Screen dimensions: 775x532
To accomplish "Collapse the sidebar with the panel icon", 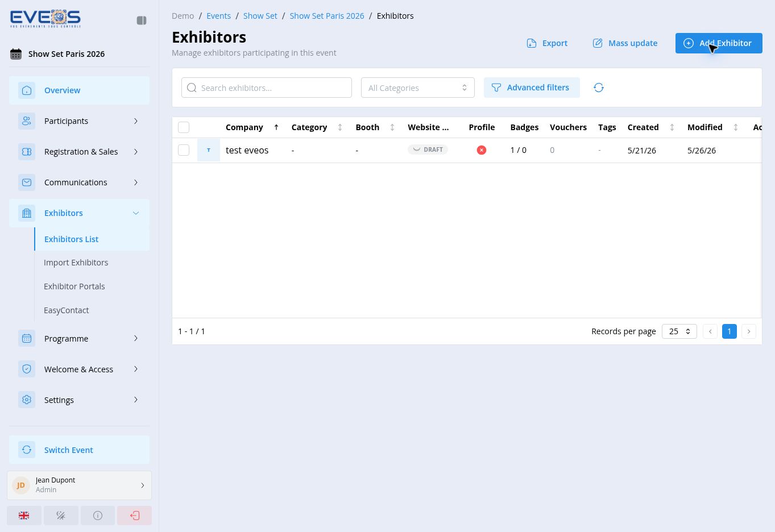I will coord(142,20).
